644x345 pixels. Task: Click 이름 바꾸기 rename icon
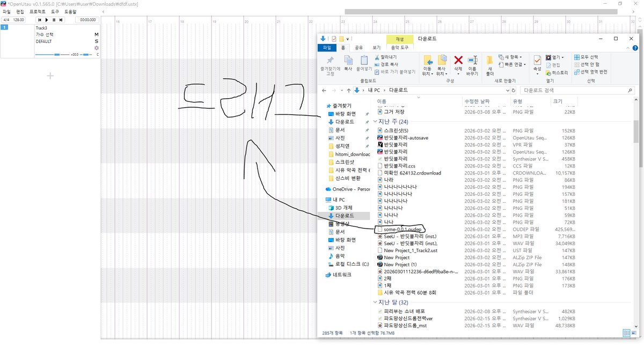click(x=472, y=65)
